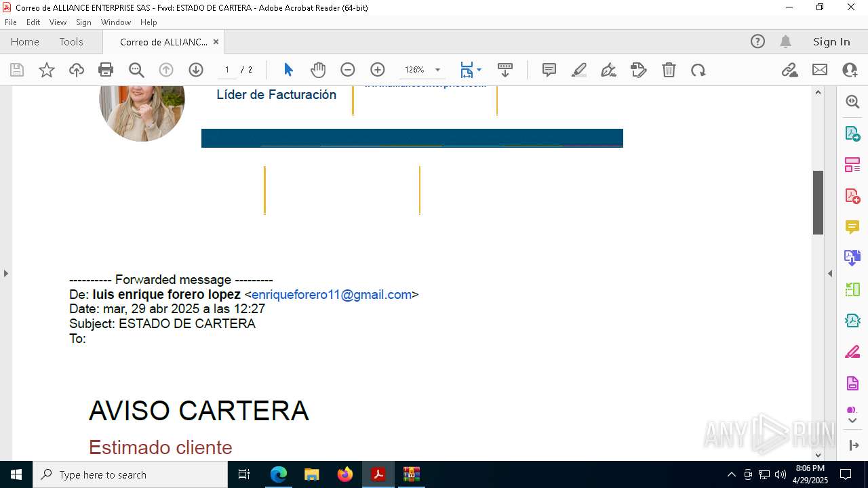Open the enriqueforero11@gmail.com email link

point(332,295)
